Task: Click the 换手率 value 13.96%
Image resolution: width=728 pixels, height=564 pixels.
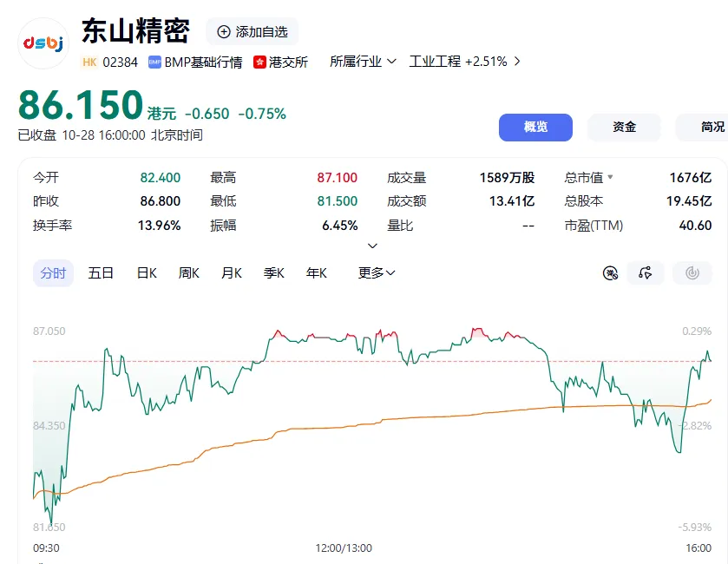Action: pos(160,226)
